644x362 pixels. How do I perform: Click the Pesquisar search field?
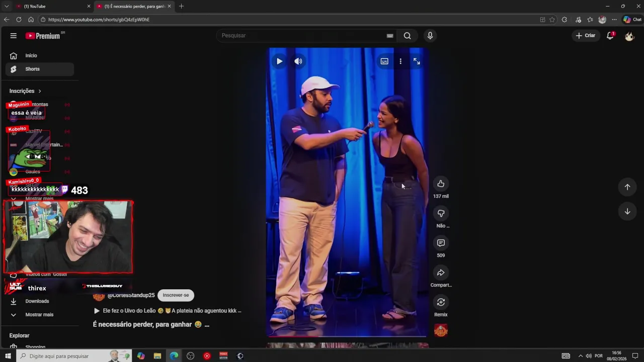point(302,36)
